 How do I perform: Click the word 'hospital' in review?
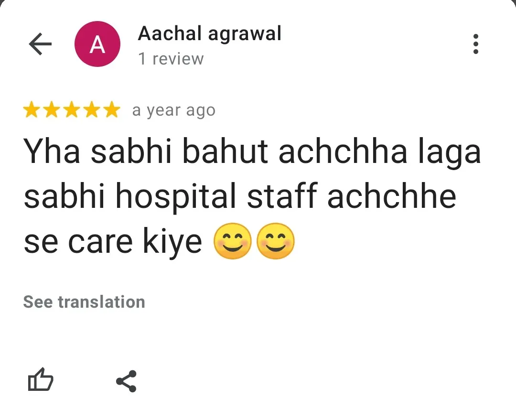(x=176, y=197)
